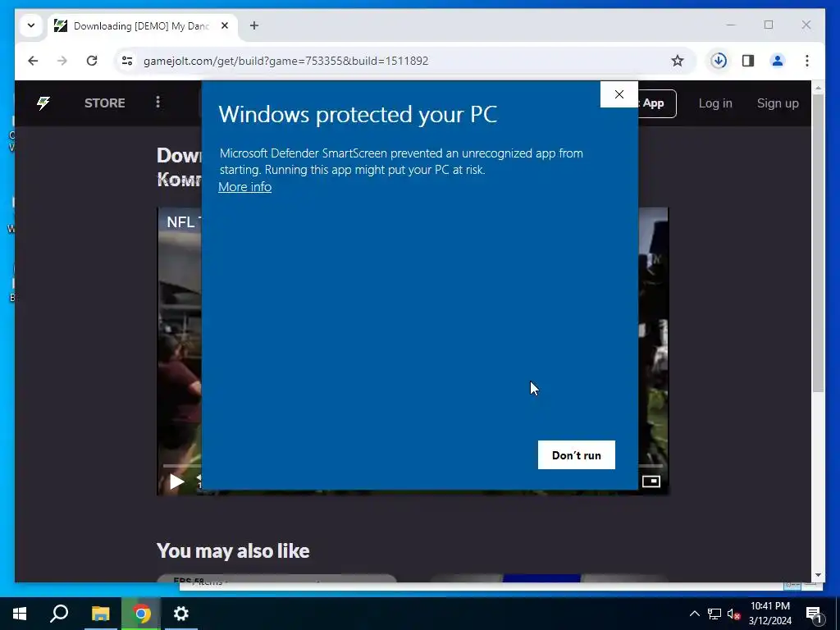Open the network status tray icon
The image size is (840, 630).
[x=714, y=614]
